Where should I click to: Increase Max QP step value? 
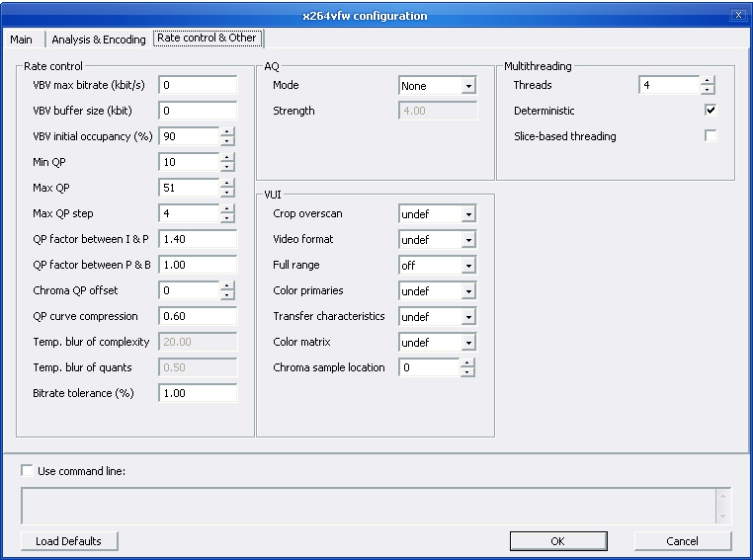tap(227, 208)
